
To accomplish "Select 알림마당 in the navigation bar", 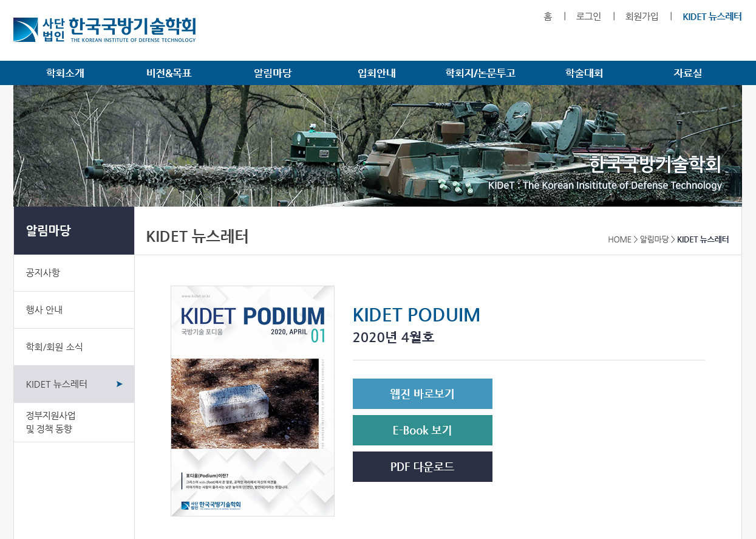I will (x=273, y=73).
